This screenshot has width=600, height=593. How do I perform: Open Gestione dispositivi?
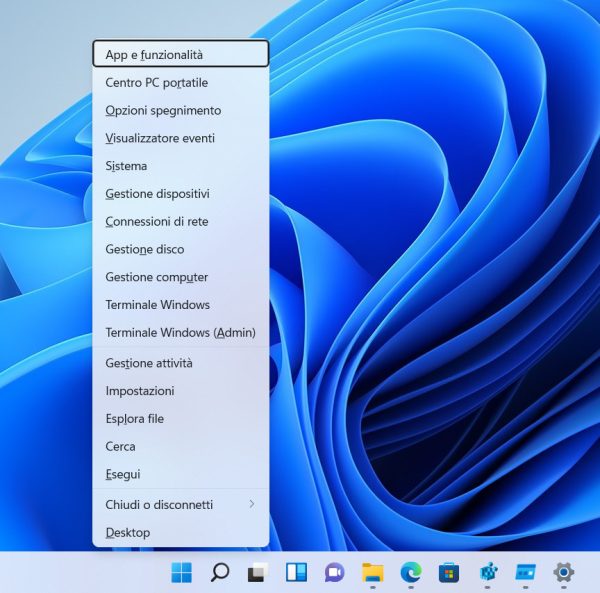point(181,194)
